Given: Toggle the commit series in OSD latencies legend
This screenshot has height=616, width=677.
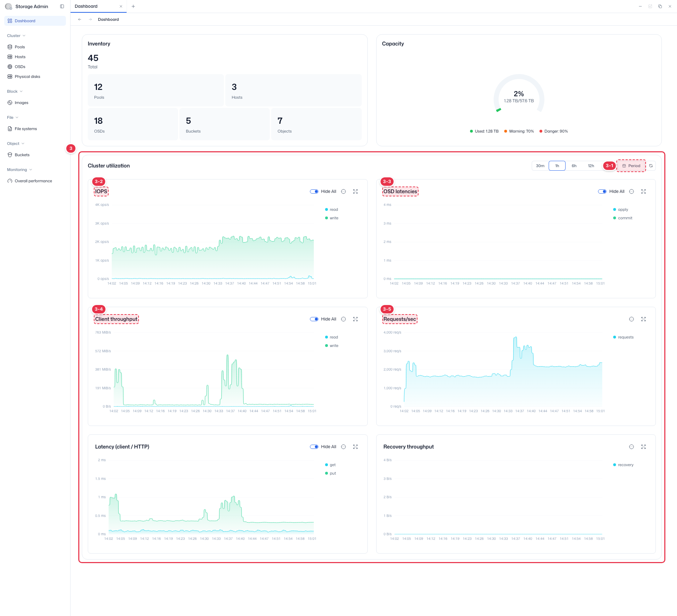Looking at the screenshot, I should [x=623, y=218].
